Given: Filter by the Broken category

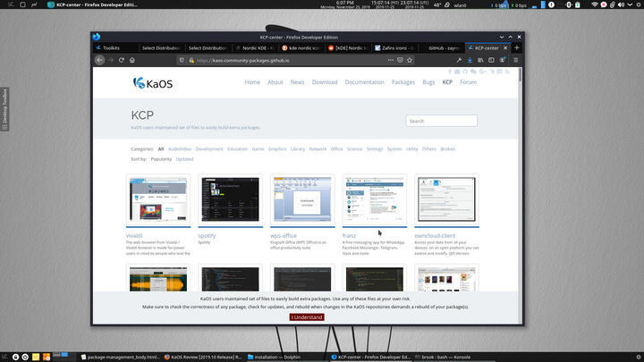Looking at the screenshot, I should coord(448,149).
